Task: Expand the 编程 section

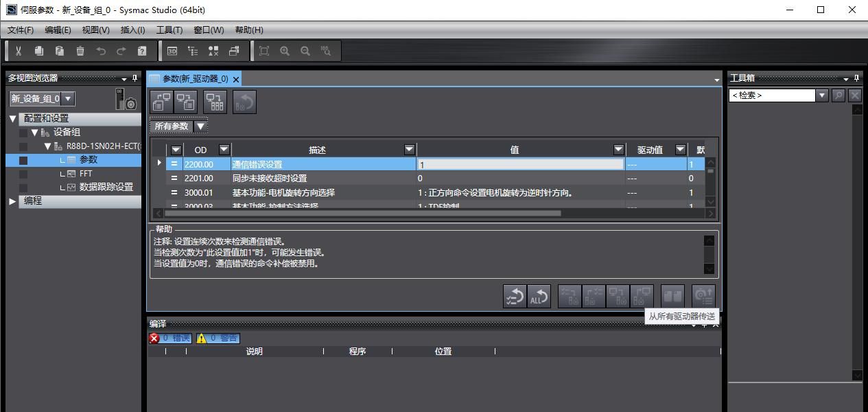Action: coord(12,201)
